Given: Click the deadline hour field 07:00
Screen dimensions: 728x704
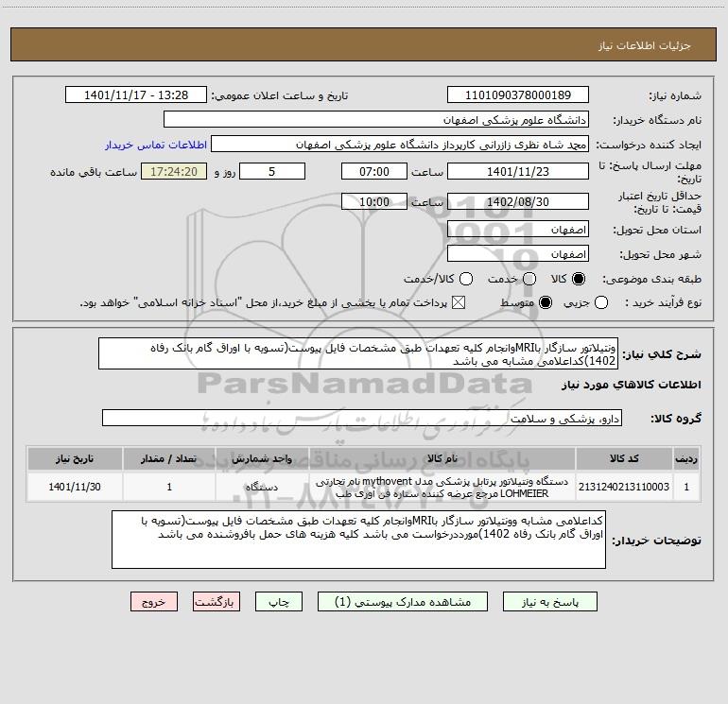Looking at the screenshot, I should tap(374, 171).
